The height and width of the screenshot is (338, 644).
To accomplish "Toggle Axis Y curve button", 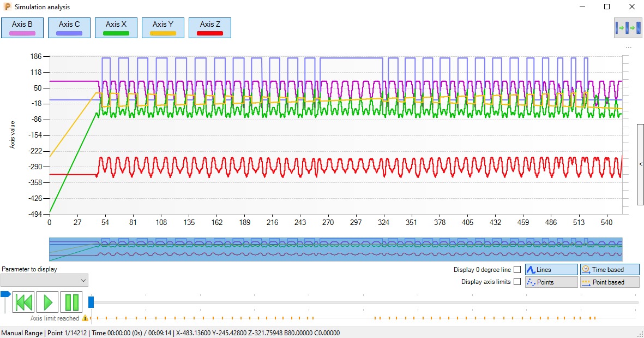I will (163, 28).
